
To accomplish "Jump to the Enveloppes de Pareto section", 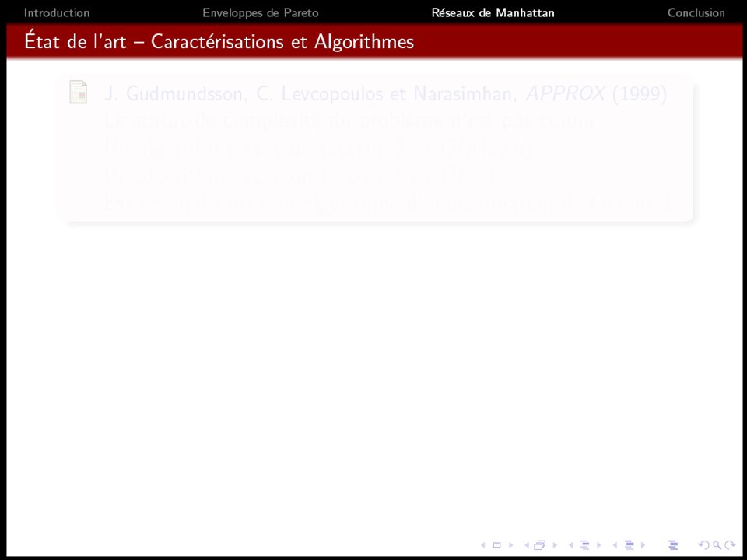I will (261, 13).
